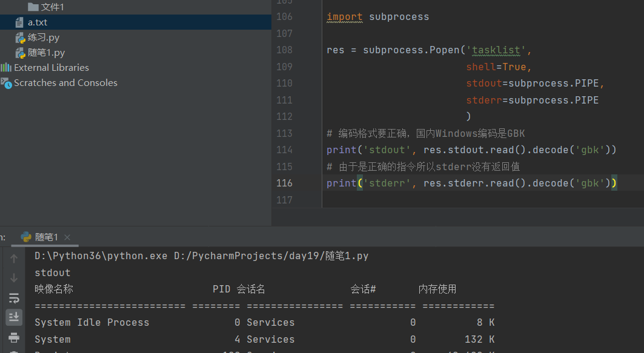644x353 pixels.
Task: Click the down stack trace arrow
Action: point(14,278)
